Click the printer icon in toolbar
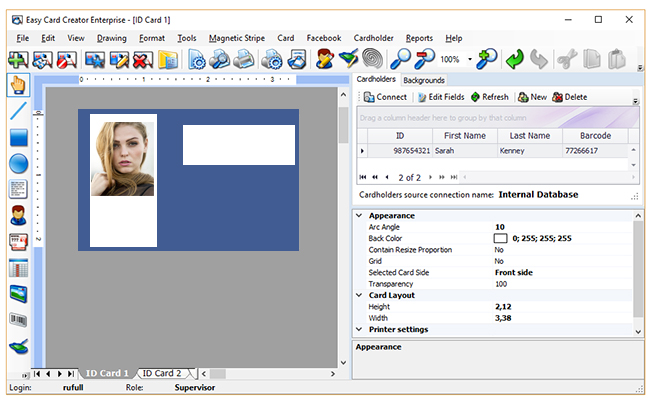 coord(244,59)
